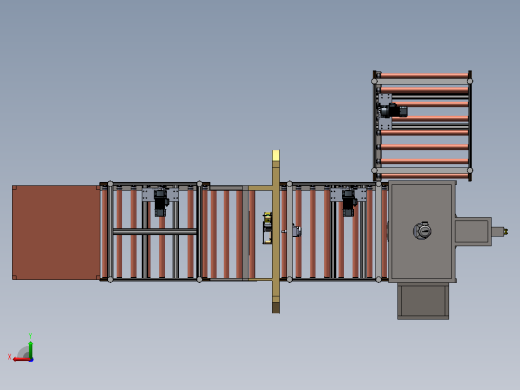
Task: Click the yellow vertical gantry beam
Action: pos(276,231)
